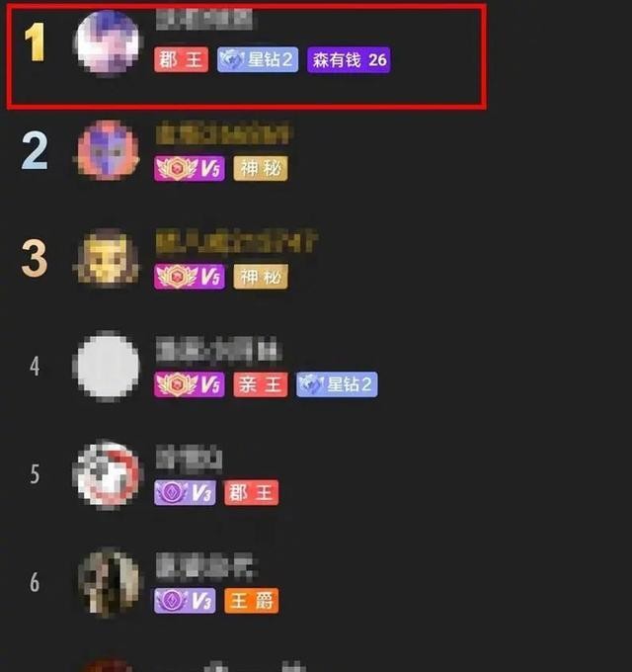Click the 神秘 badge on rank 3
The image size is (632, 672).
pos(261,277)
